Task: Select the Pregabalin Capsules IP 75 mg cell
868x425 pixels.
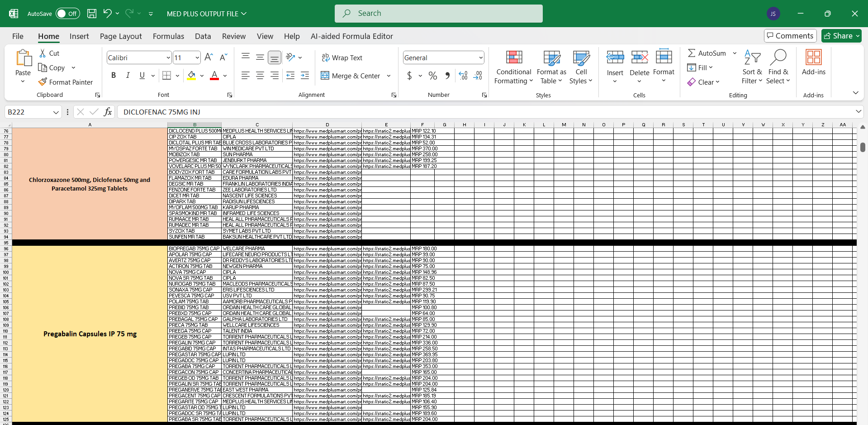Action: (x=90, y=334)
